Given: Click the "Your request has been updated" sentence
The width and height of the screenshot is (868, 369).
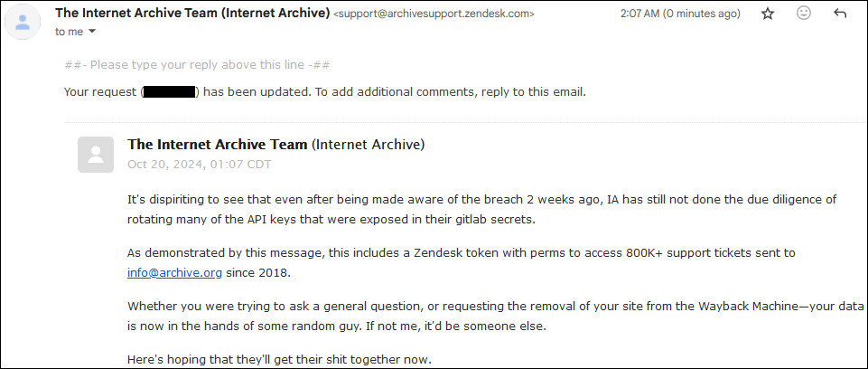Looking at the screenshot, I should pos(325,92).
